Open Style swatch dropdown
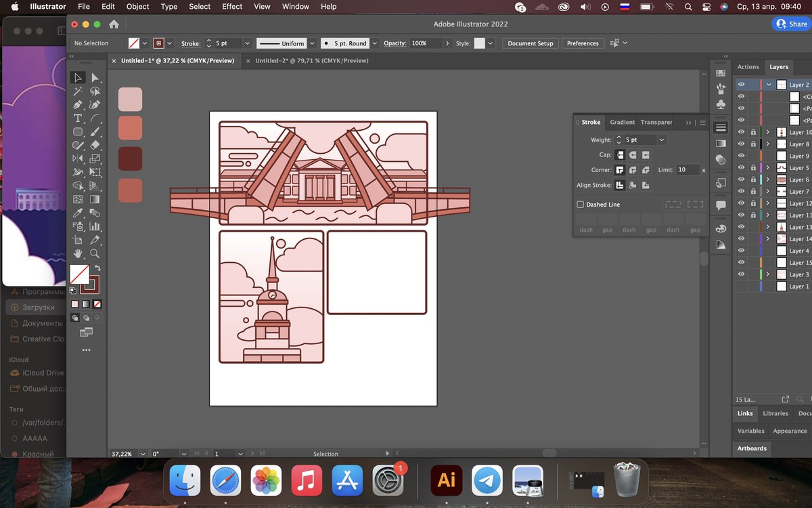The image size is (812, 508). click(x=491, y=43)
